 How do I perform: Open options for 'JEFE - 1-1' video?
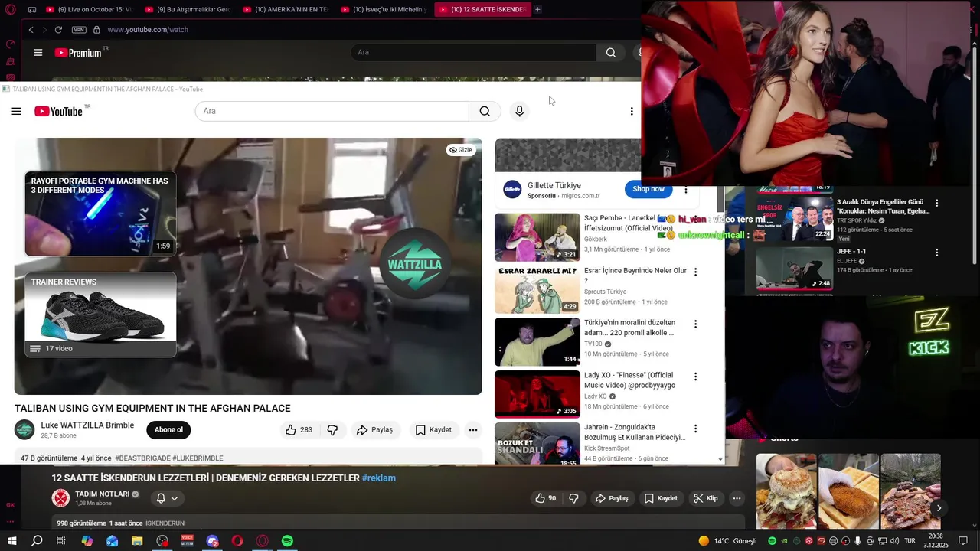936,253
